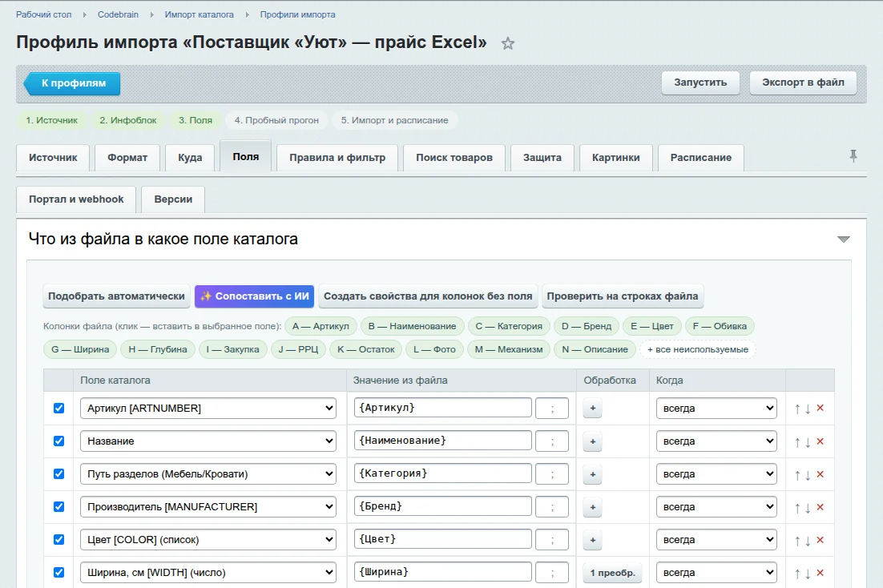Pin the tab panel with pin icon
Viewport: 883px width, 588px height.
click(853, 156)
